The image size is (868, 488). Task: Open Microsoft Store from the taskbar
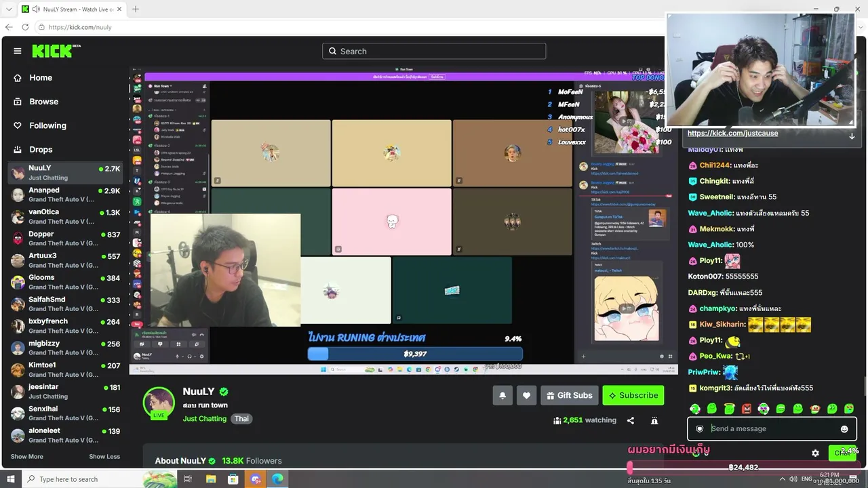pos(233,479)
